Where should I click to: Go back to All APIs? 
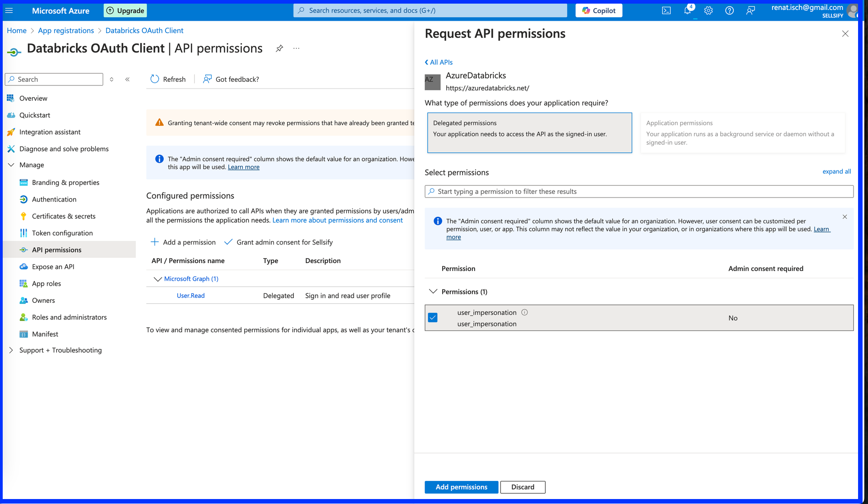[439, 62]
